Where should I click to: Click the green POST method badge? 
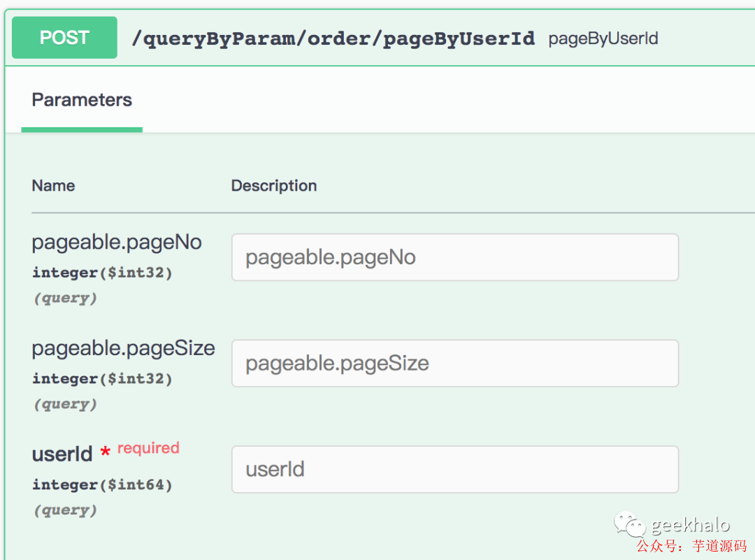click(x=64, y=38)
